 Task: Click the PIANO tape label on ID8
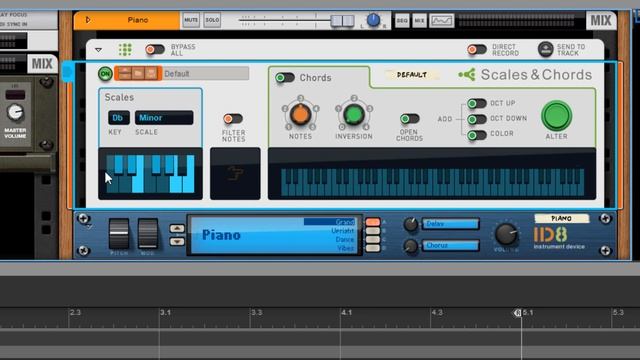coord(562,219)
